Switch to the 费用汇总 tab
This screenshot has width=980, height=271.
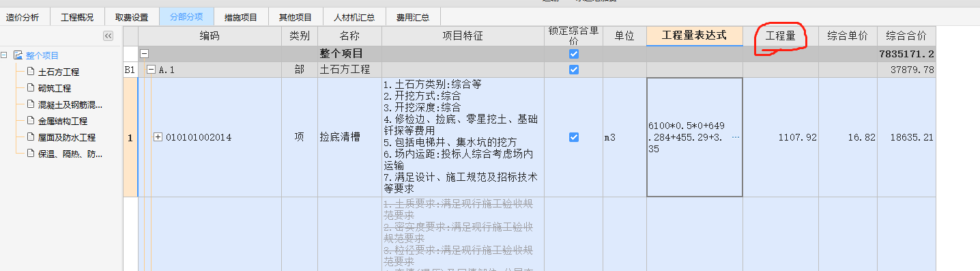tap(413, 17)
